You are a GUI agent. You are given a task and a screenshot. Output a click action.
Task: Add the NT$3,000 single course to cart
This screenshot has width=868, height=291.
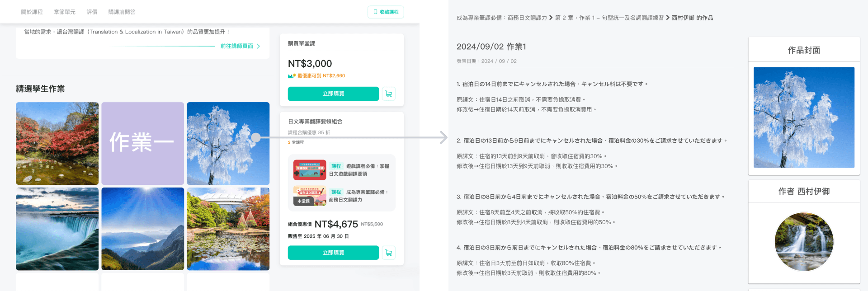389,94
